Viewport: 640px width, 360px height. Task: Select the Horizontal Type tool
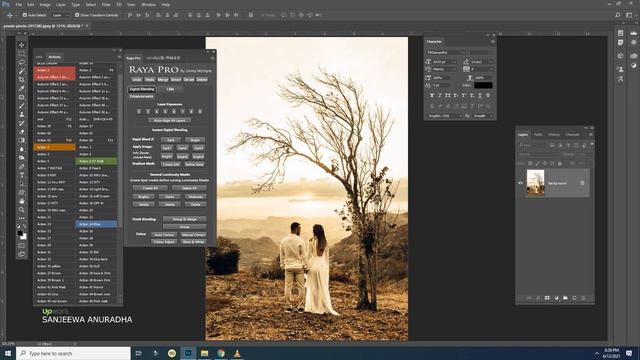pos(22,175)
